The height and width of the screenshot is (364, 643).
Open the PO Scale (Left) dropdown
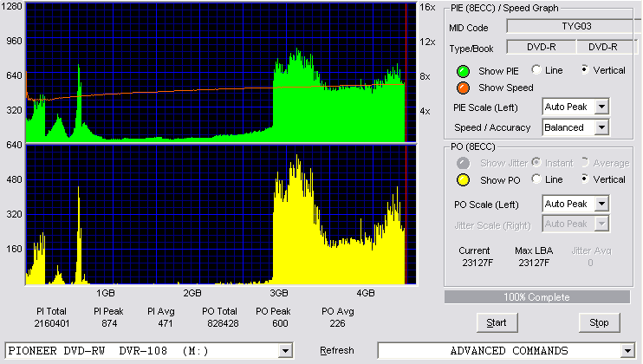point(601,204)
